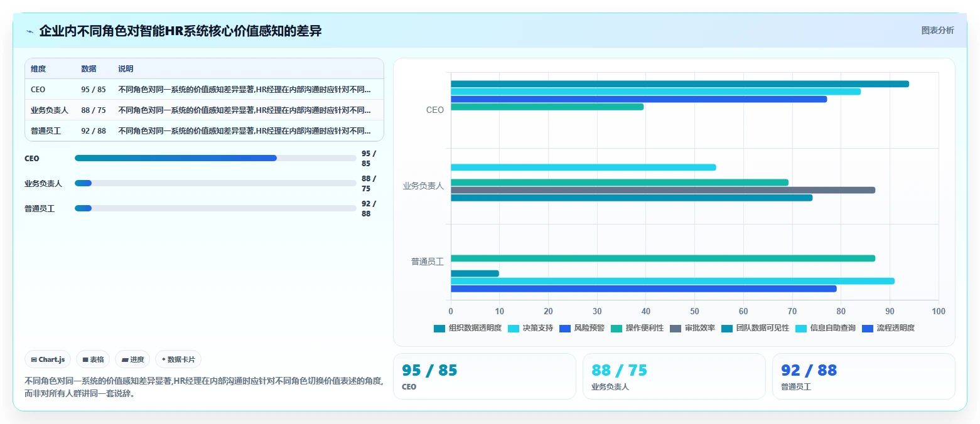Image resolution: width=980 pixels, height=424 pixels.
Task: Toggle 操作便利性 legend item
Action: [x=637, y=328]
